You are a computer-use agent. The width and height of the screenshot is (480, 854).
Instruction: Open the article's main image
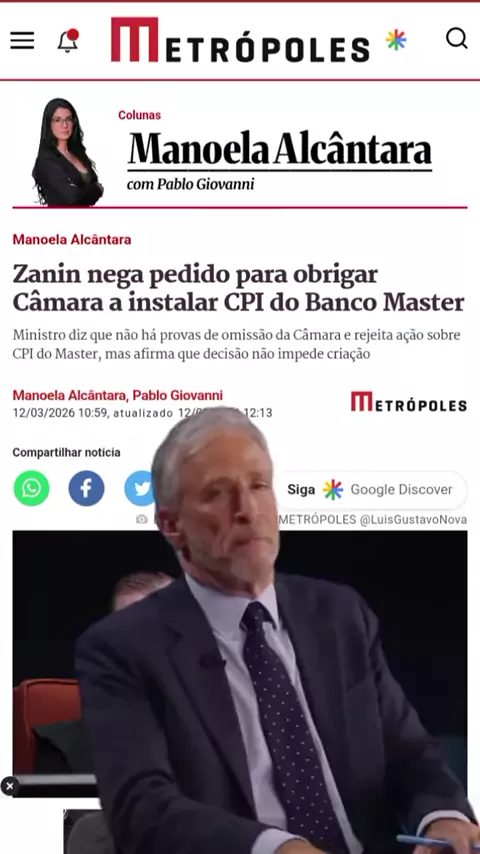(x=240, y=664)
